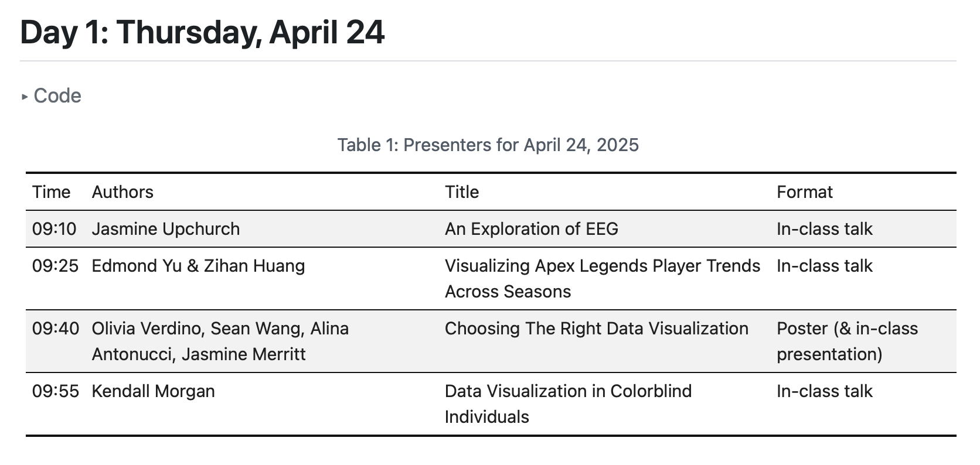Viewport: 980px width, 465px height.
Task: Select the 09:25 time cell
Action: (x=55, y=266)
